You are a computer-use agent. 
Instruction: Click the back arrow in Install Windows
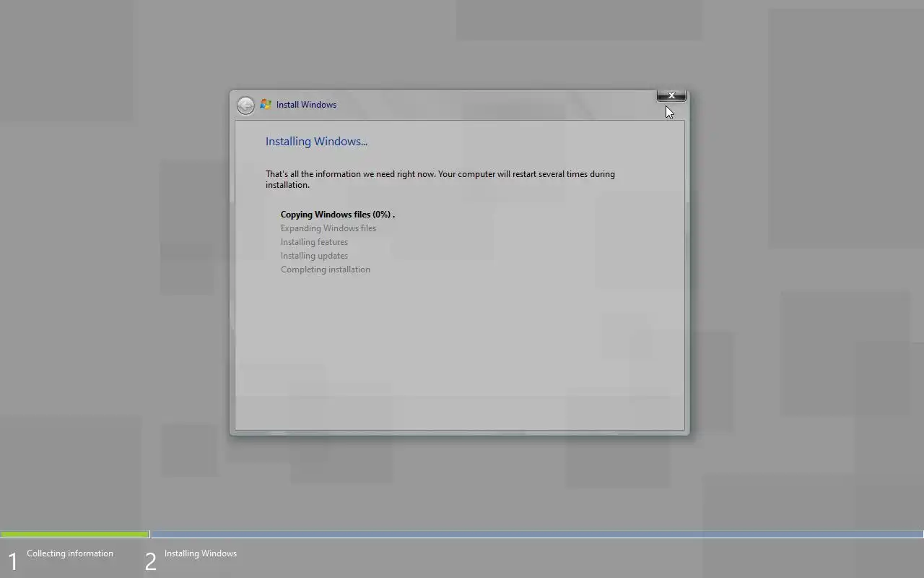click(245, 105)
